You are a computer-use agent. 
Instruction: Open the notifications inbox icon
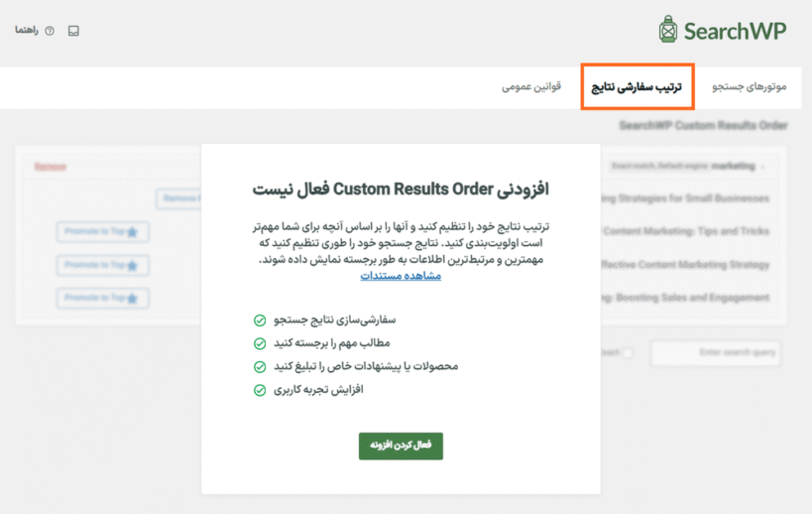73,31
